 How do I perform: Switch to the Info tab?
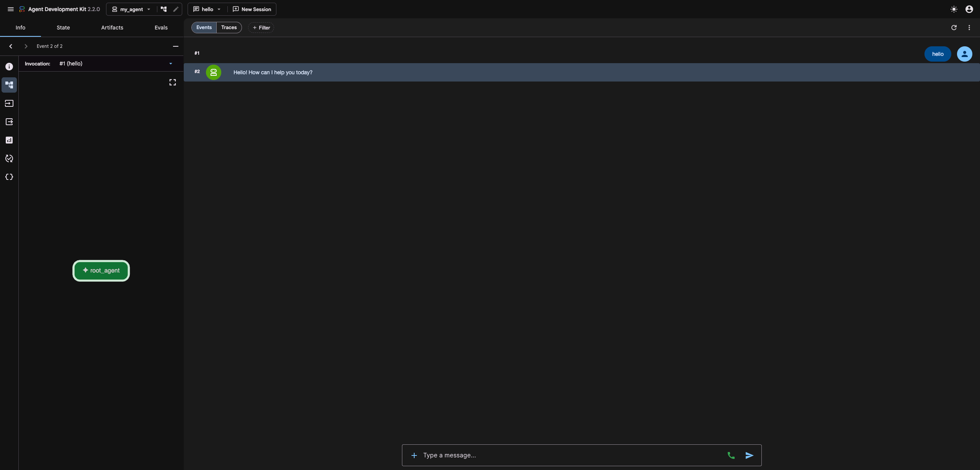20,28
